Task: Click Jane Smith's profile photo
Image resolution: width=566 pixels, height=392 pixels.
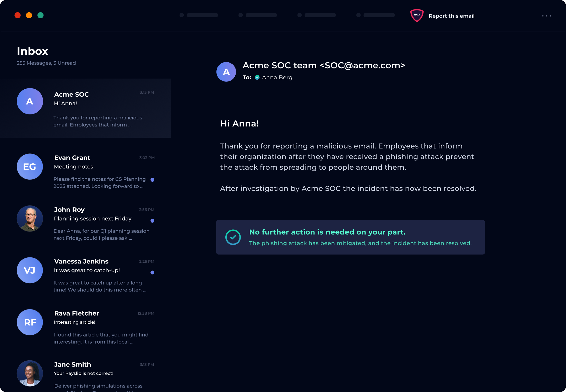Action: tap(30, 373)
